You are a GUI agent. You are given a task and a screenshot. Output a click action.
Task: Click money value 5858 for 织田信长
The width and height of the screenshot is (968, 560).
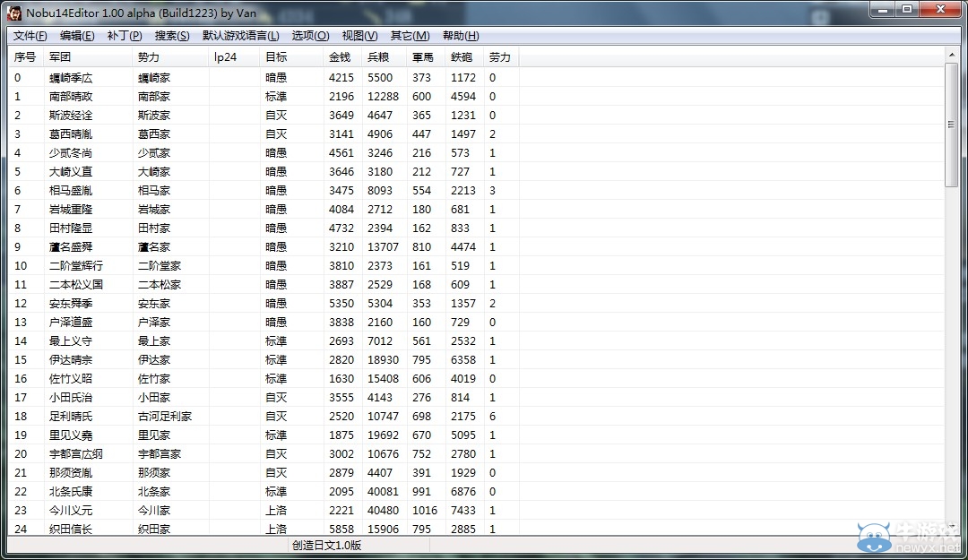(341, 530)
